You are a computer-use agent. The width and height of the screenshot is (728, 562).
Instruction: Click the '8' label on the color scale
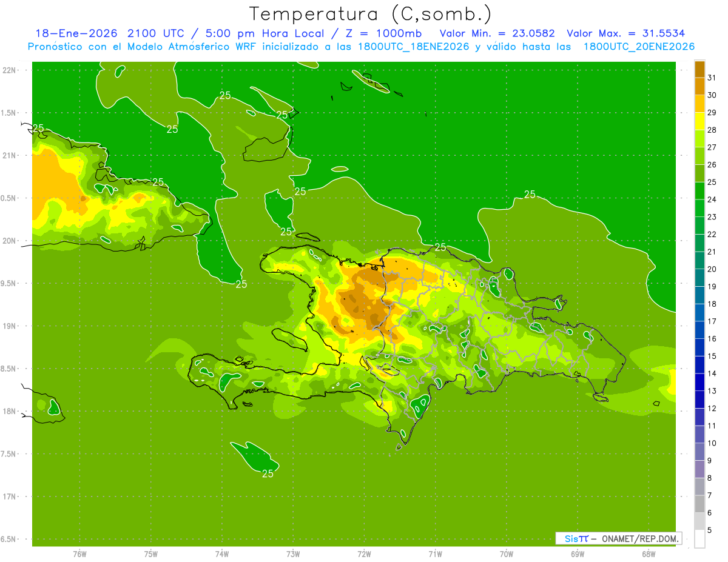tap(710, 478)
